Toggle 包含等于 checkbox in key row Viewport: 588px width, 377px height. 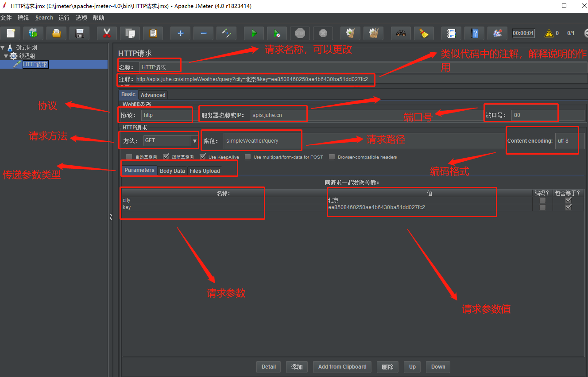(x=569, y=207)
